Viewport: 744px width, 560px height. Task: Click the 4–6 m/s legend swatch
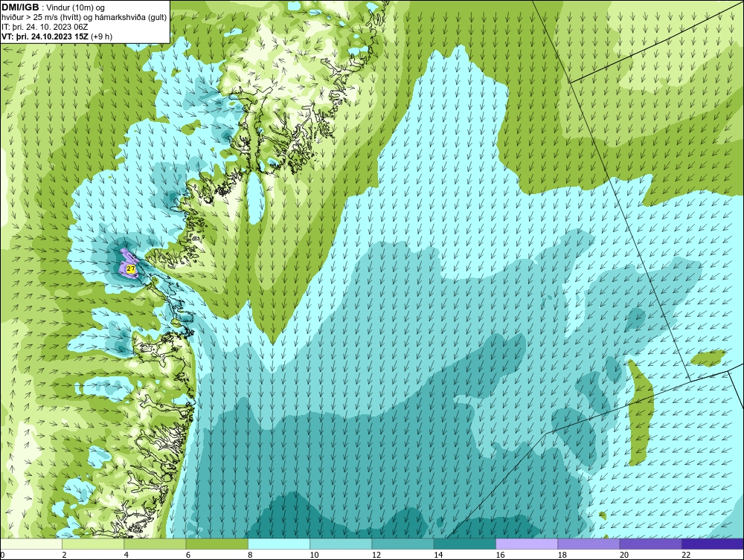click(x=155, y=544)
